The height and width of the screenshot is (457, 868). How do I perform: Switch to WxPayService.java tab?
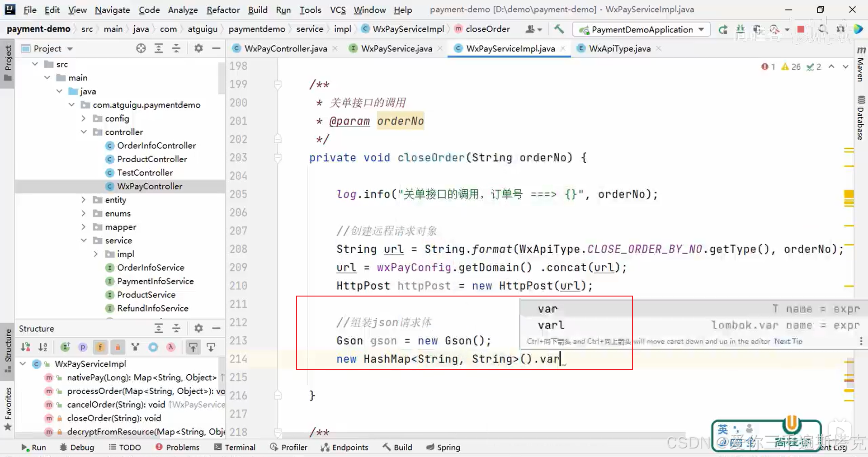[x=396, y=48]
